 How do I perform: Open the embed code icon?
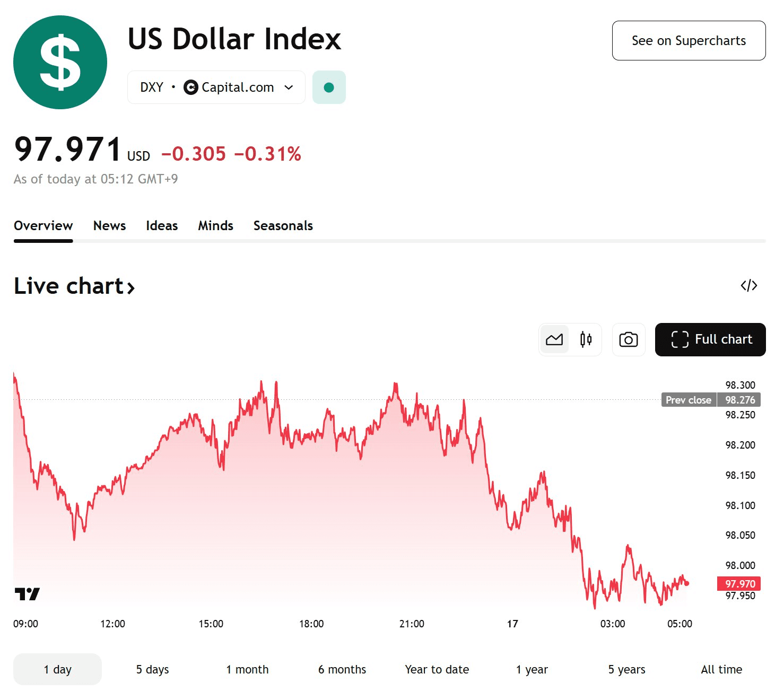(x=748, y=286)
